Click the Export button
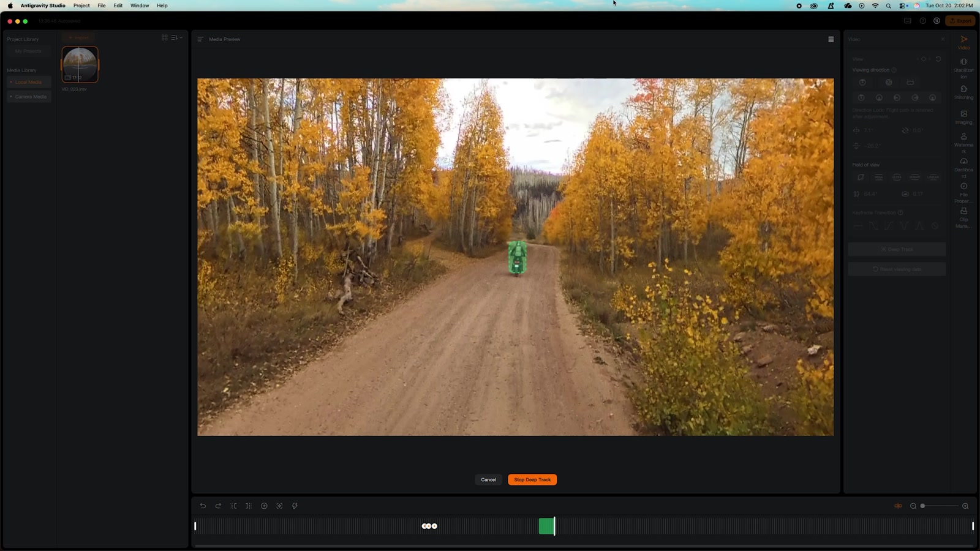 [x=960, y=21]
